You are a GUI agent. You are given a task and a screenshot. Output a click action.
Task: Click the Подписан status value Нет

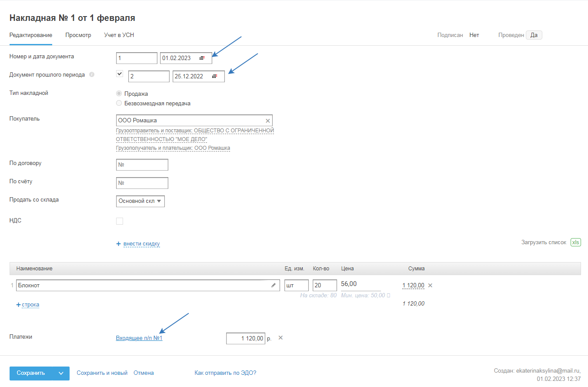474,35
